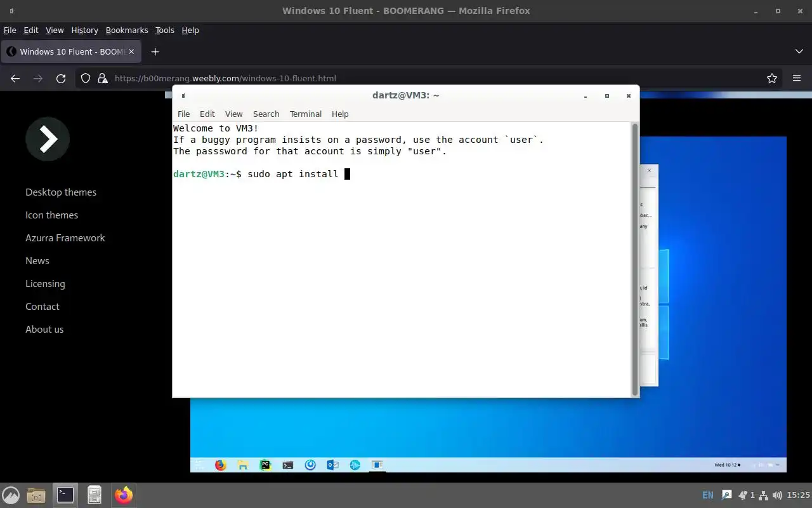Reload the current page in Firefox
Screen dimensions: 812x508
pos(61,78)
